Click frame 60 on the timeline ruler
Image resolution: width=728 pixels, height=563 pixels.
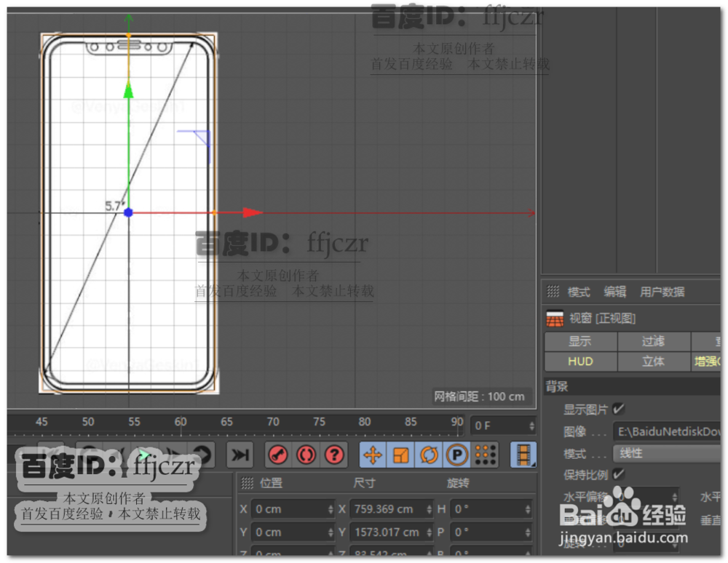(181, 422)
